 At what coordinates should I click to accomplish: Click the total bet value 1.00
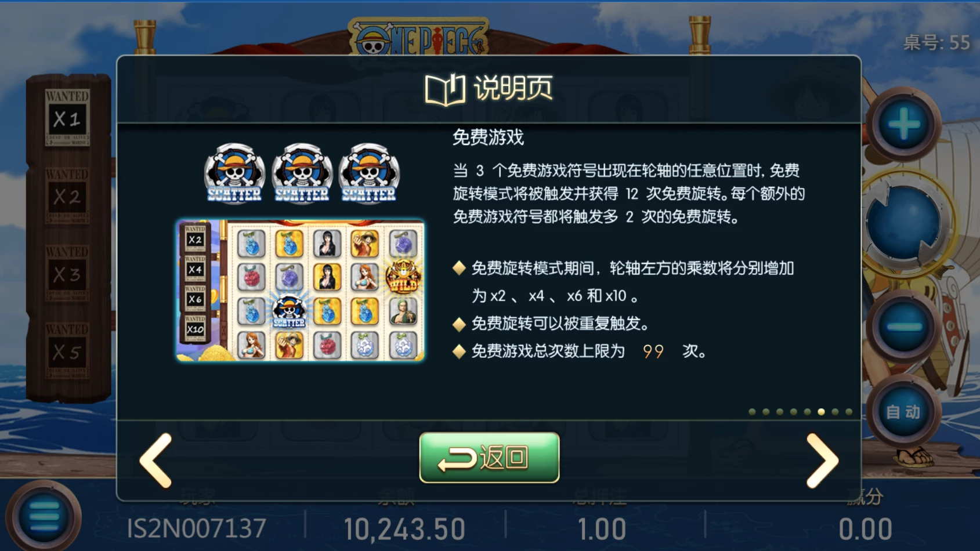[602, 529]
